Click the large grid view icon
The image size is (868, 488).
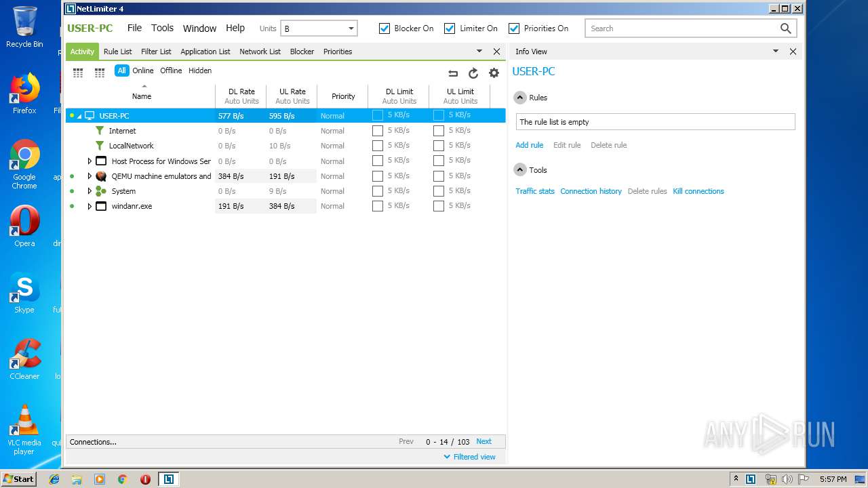78,73
